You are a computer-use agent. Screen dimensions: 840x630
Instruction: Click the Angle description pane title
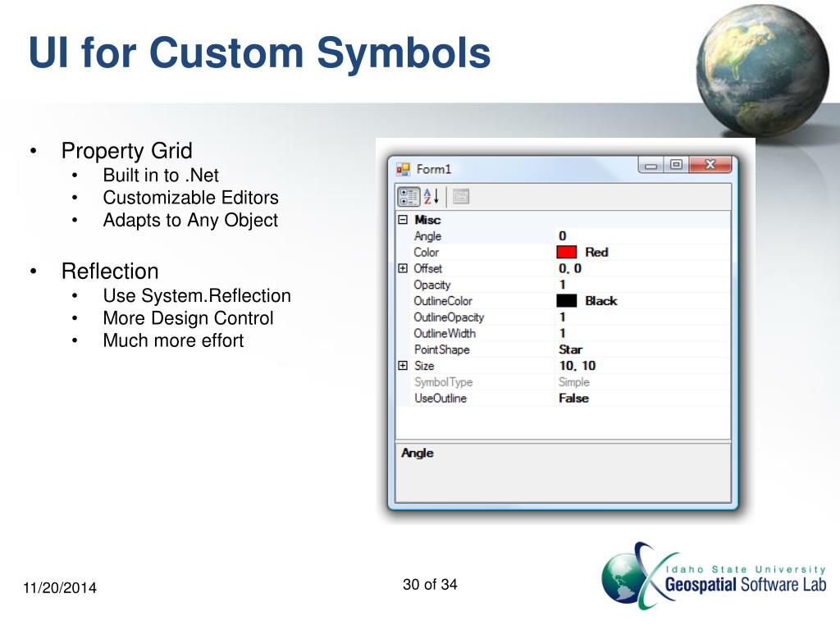(x=418, y=453)
